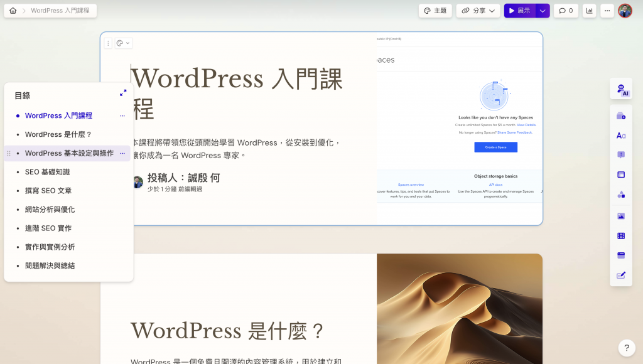The height and width of the screenshot is (364, 643).
Task: Click the author avatar on the card
Action: tap(138, 182)
